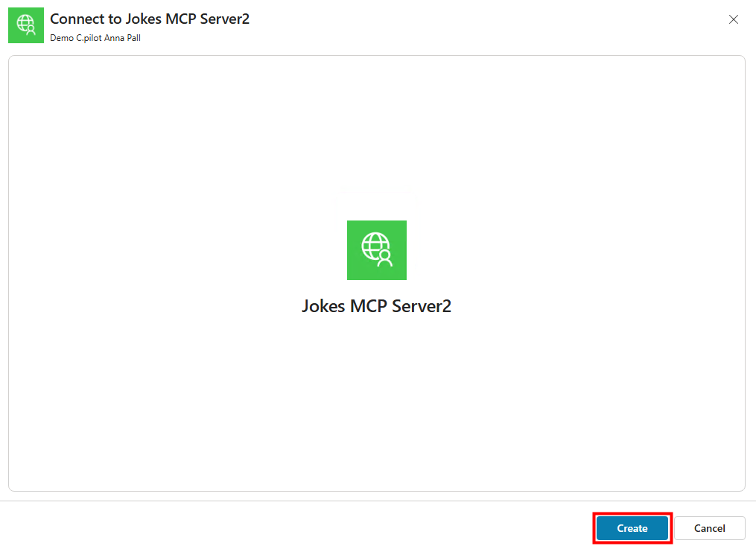The image size is (756, 549).
Task: Close the connection dialog with X
Action: (x=733, y=20)
